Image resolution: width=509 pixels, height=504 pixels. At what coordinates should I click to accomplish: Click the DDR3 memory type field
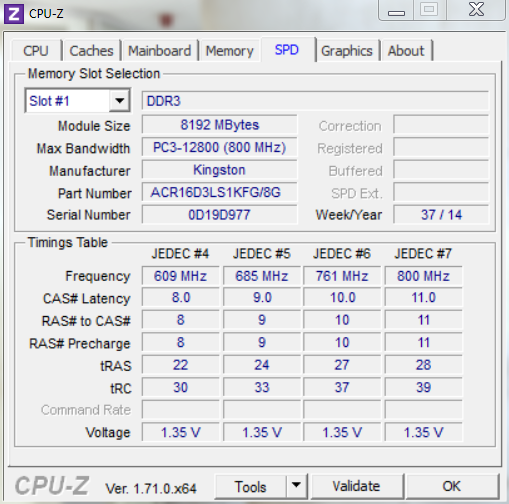click(x=315, y=101)
